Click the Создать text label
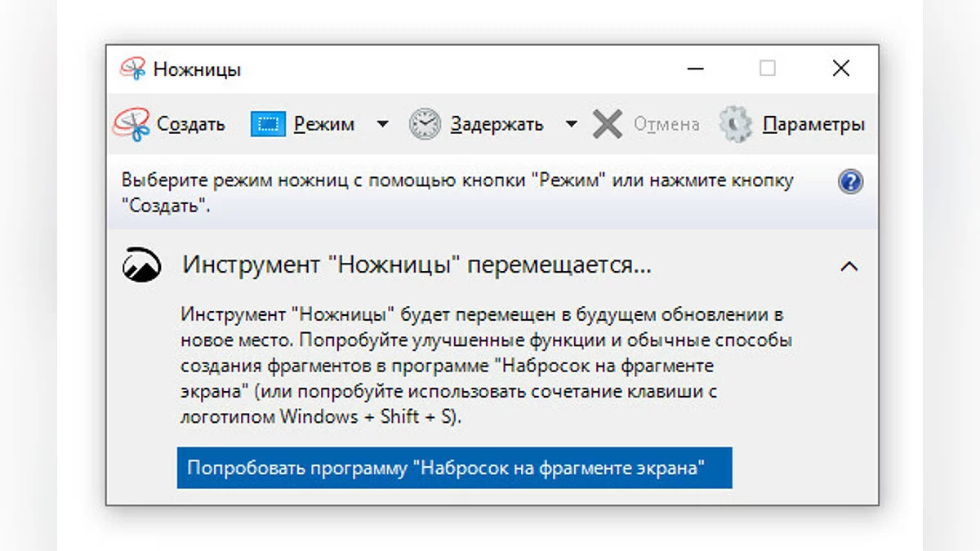The width and height of the screenshot is (980, 551). pyautogui.click(x=190, y=124)
